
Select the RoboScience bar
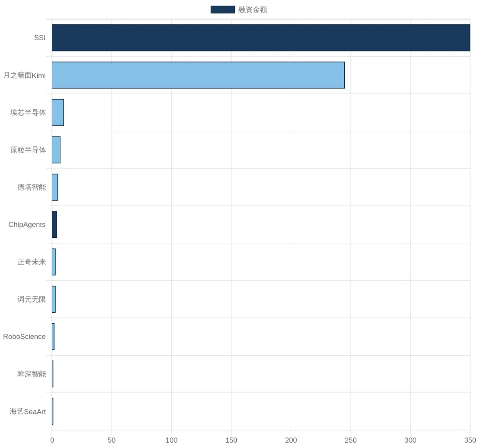[53, 337]
